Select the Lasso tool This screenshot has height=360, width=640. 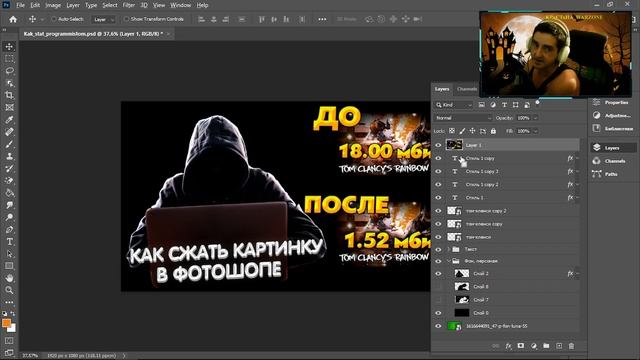coord(9,71)
